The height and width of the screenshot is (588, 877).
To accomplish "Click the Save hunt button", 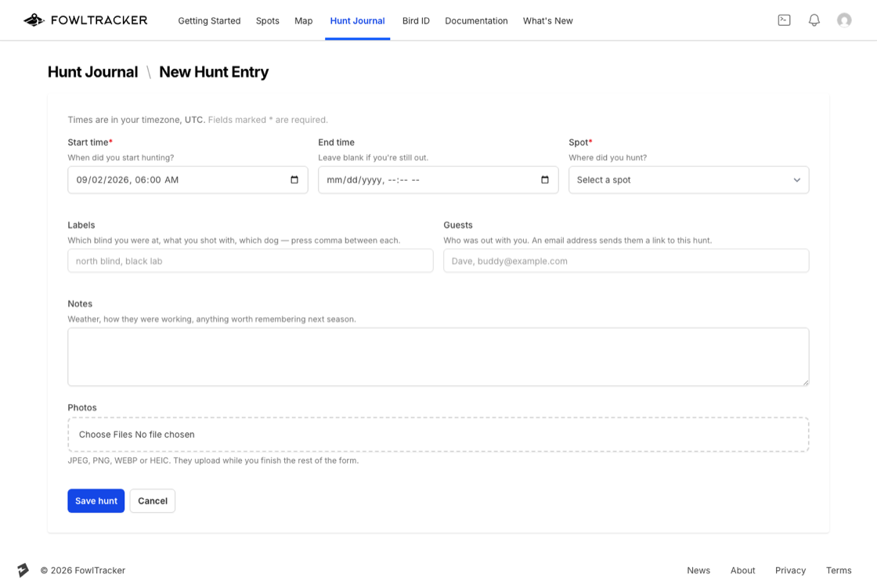I will 96,501.
